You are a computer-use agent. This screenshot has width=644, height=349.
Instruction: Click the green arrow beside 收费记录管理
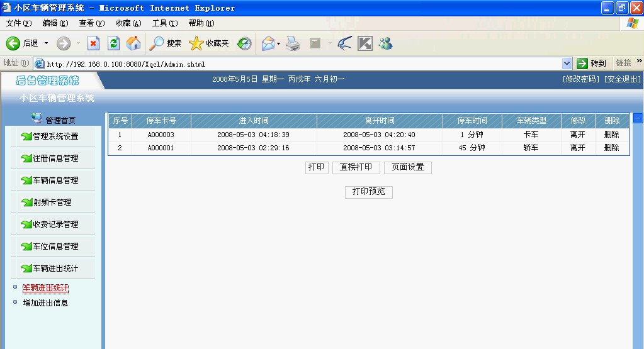point(26,224)
